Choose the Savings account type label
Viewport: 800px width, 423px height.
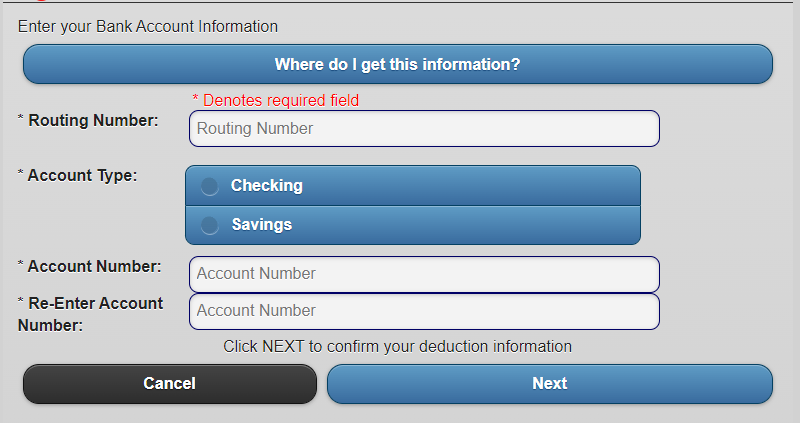(262, 225)
